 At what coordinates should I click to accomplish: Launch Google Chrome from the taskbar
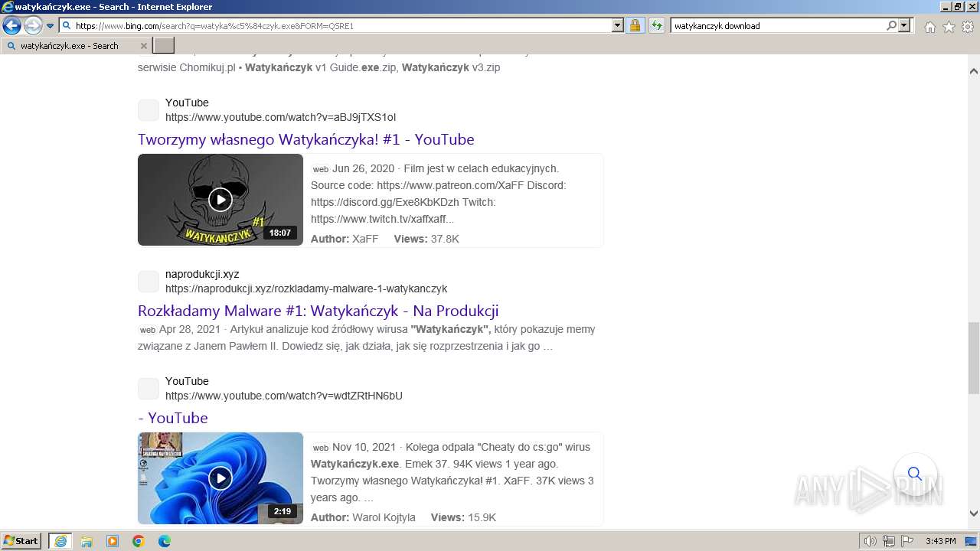(x=139, y=541)
